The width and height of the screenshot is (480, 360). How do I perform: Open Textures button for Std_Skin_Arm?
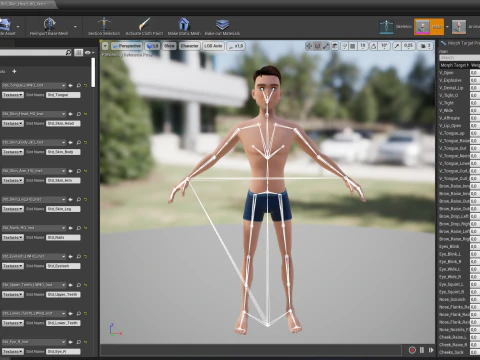(x=13, y=180)
